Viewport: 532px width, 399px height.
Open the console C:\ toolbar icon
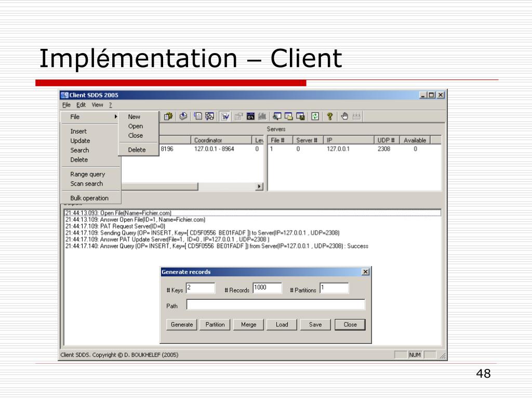click(251, 116)
